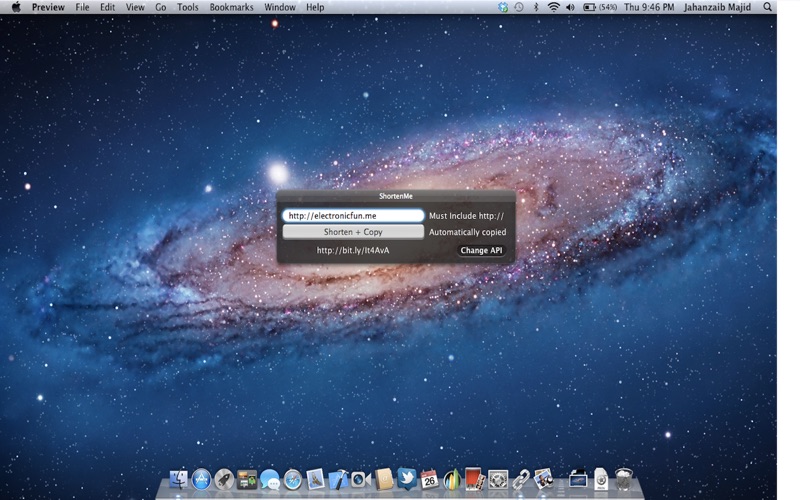
Task: Open Jahanzaib Majid user menu
Action: (717, 7)
